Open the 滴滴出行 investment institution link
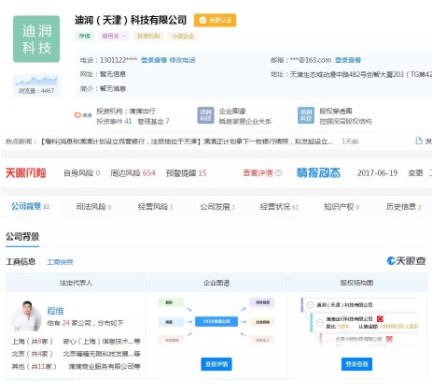The image size is (447, 384). click(x=142, y=111)
